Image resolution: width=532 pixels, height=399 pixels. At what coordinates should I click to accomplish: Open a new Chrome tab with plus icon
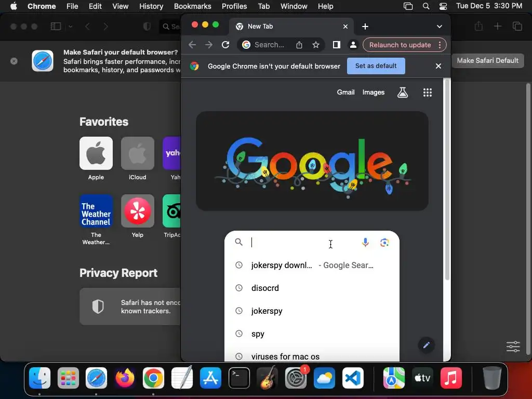point(365,26)
